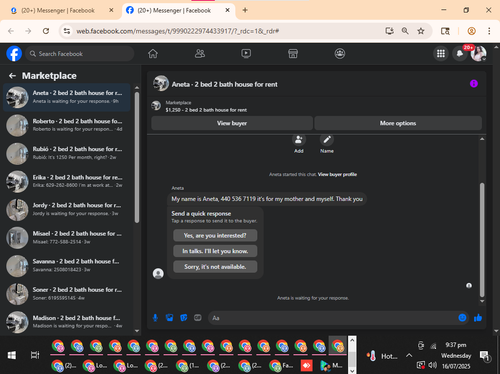Click the sticker picker icon

pos(184,318)
